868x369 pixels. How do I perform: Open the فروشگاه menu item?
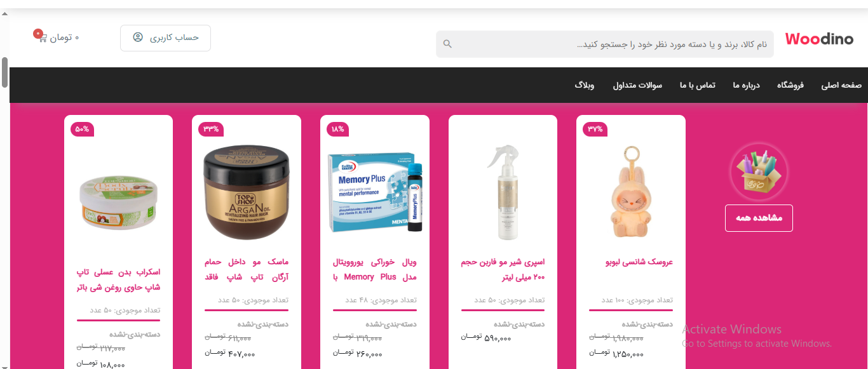click(790, 85)
